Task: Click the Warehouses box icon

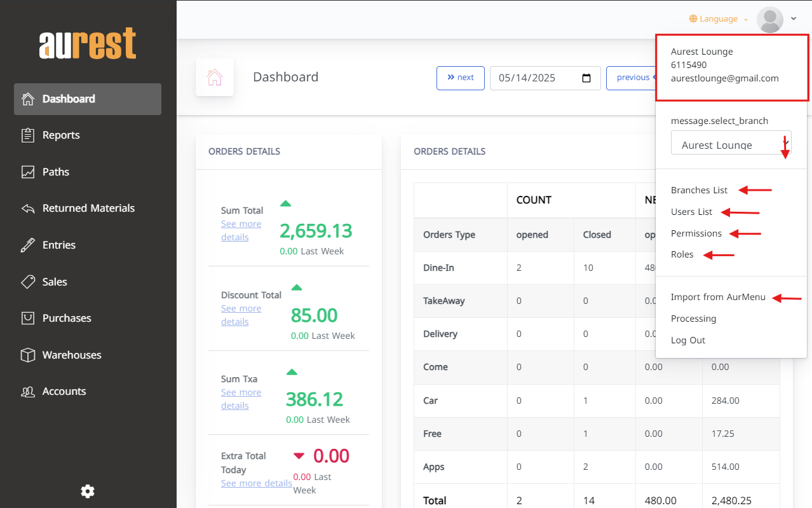Action: point(27,355)
